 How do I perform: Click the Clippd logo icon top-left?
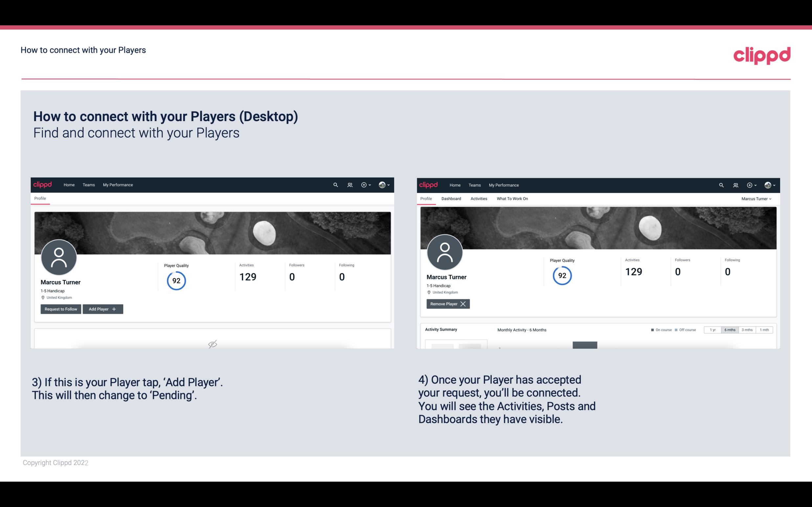(x=43, y=184)
